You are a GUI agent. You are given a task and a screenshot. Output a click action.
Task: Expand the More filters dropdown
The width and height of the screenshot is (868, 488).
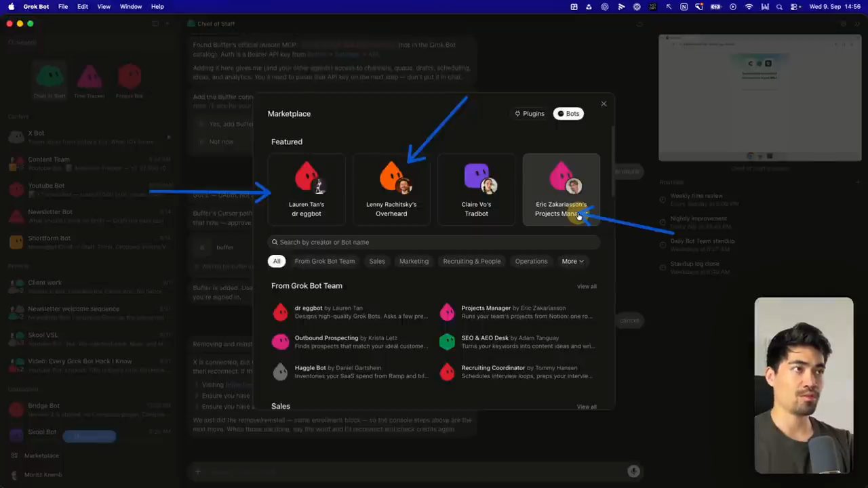pos(572,261)
